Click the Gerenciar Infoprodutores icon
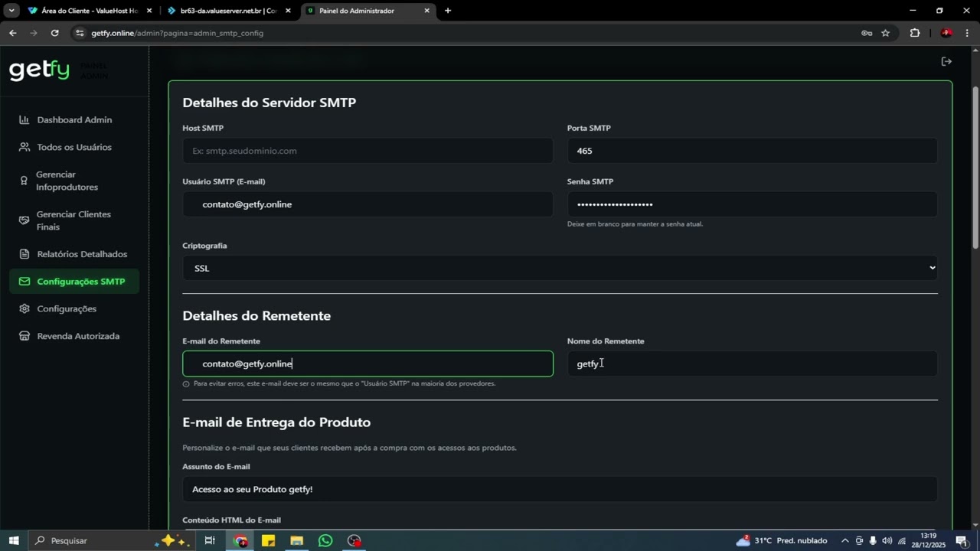 [24, 181]
